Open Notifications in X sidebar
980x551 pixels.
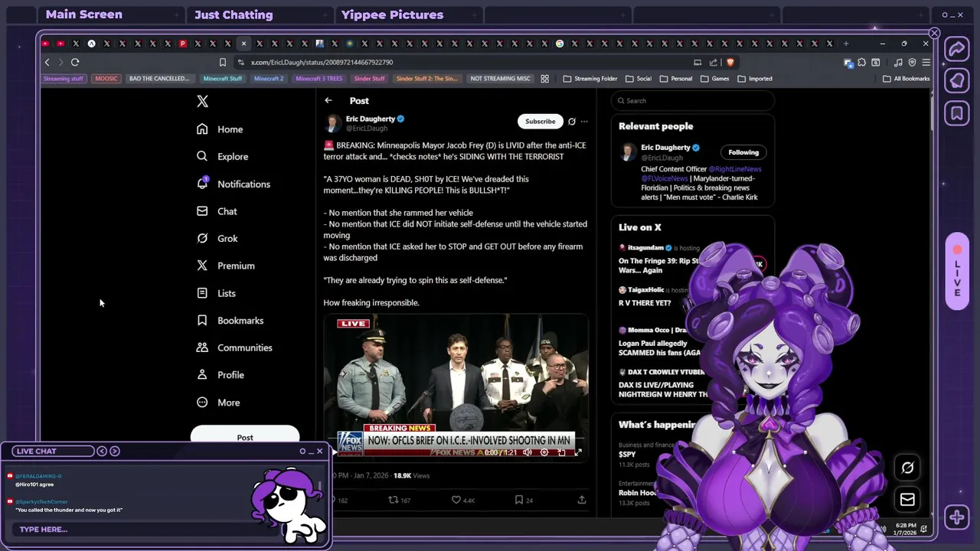point(233,184)
